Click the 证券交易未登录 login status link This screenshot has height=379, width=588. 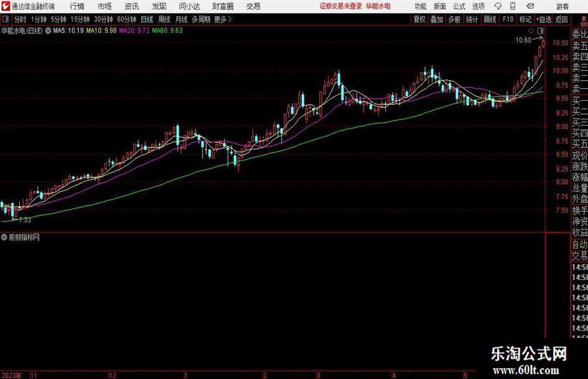pos(341,6)
